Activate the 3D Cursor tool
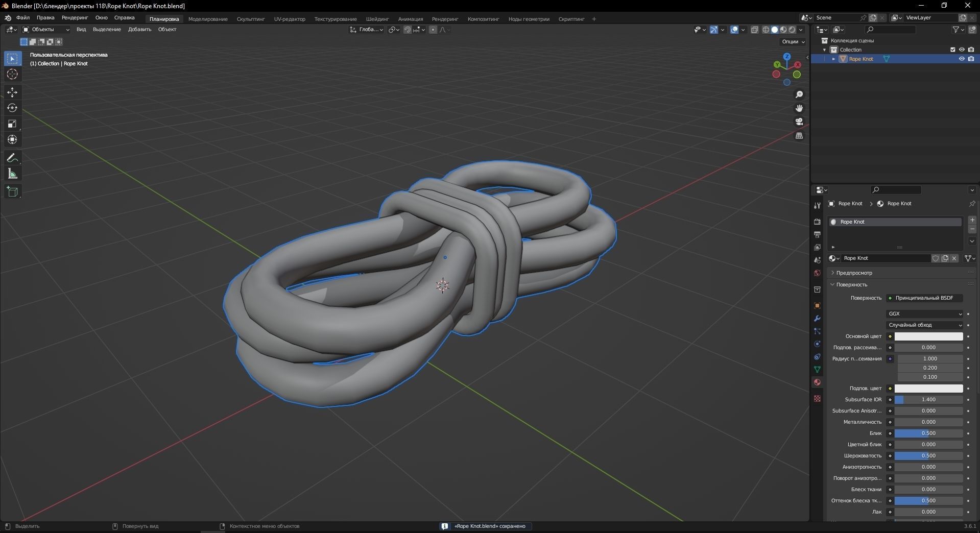The width and height of the screenshot is (980, 533). pos(12,75)
